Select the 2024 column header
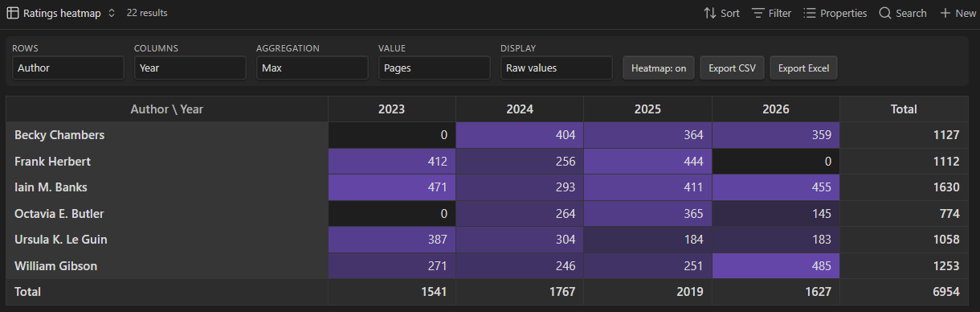 [520, 109]
